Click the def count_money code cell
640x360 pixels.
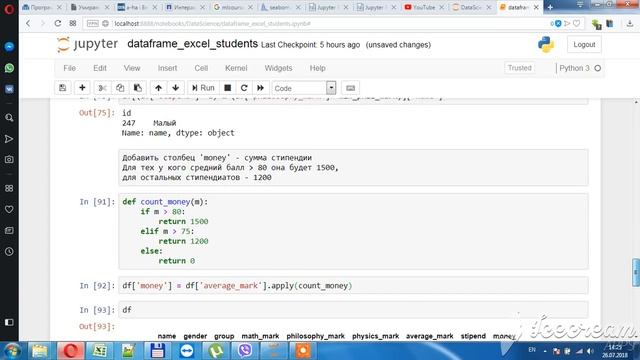point(353,231)
